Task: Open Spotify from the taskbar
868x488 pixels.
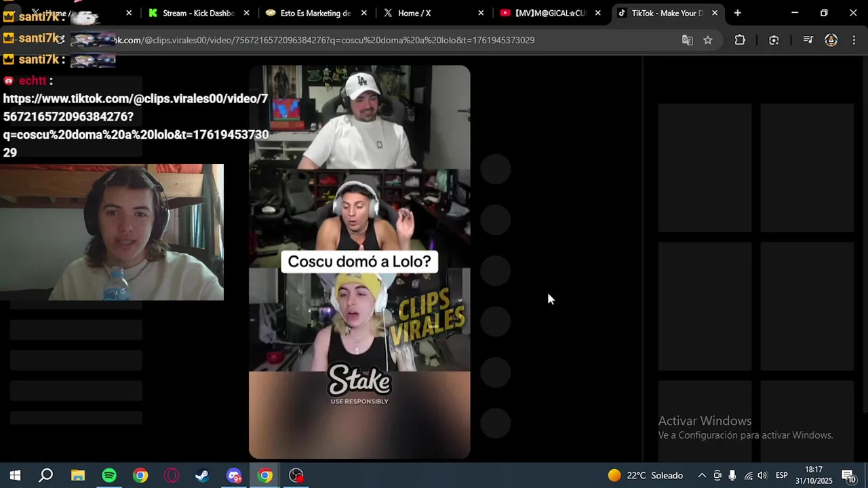Action: click(109, 475)
